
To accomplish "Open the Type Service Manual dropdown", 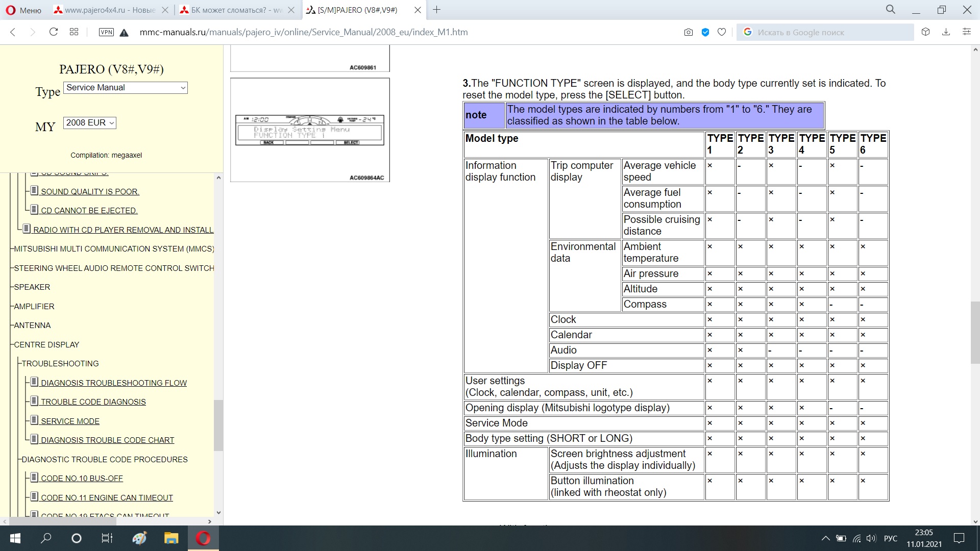I will click(x=126, y=88).
